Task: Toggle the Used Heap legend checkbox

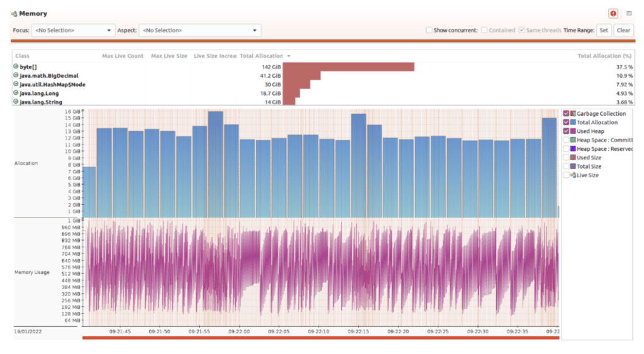Action: [566, 131]
